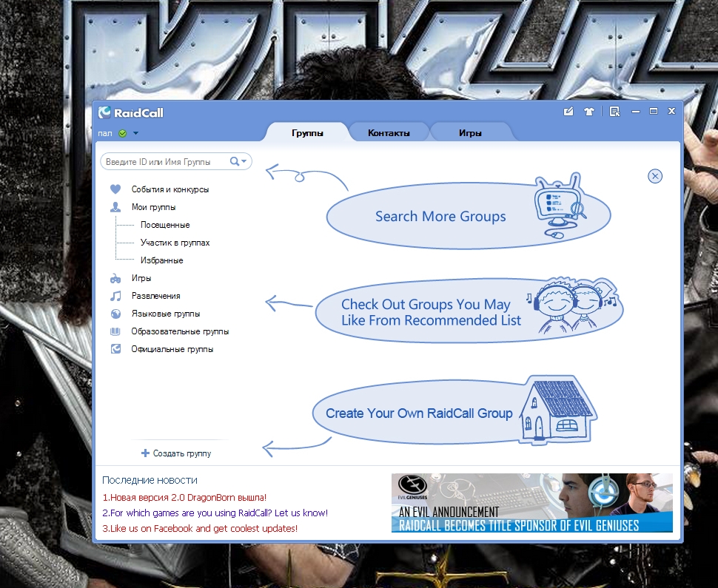Open the menu list icon in title bar

(x=615, y=111)
